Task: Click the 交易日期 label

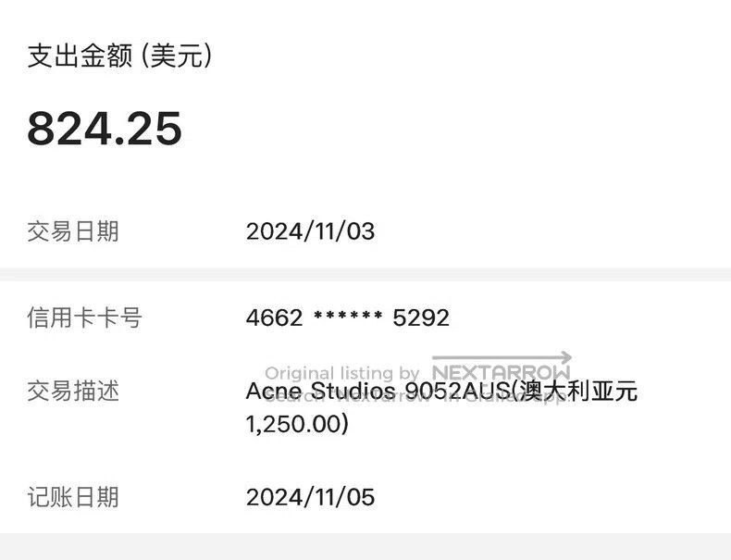Action: pyautogui.click(x=73, y=231)
